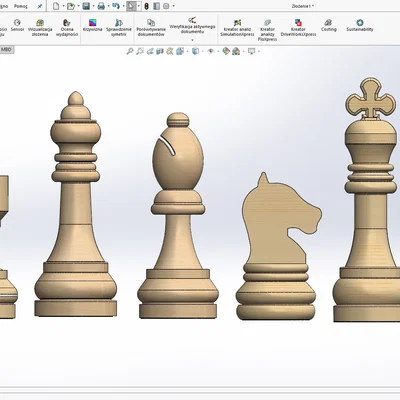Click Dynamic Annotation Views icon
400x400 pixels.
170,51
